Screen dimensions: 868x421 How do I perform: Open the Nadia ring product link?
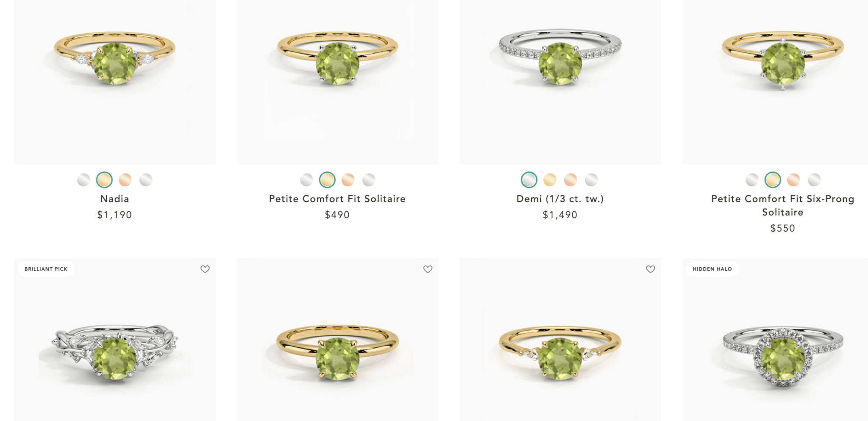[x=114, y=199]
